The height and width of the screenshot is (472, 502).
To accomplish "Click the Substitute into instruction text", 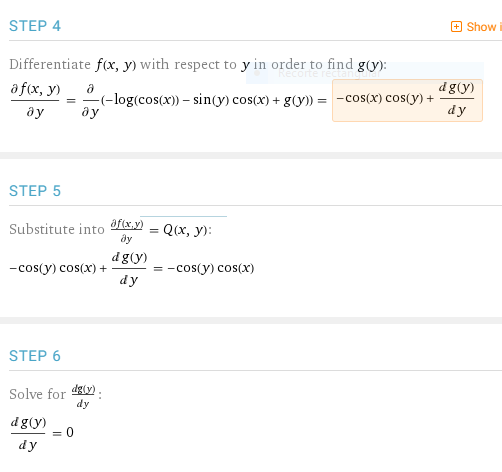I will click(x=57, y=229).
